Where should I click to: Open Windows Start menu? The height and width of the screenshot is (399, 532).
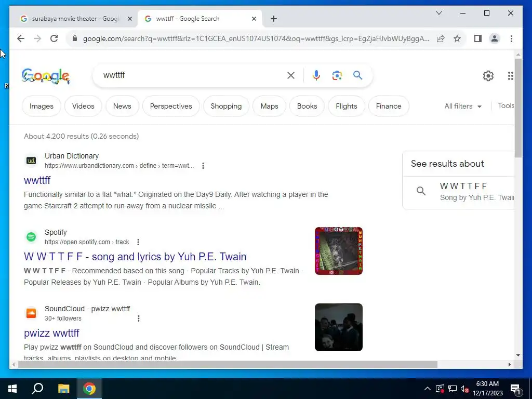click(12, 389)
